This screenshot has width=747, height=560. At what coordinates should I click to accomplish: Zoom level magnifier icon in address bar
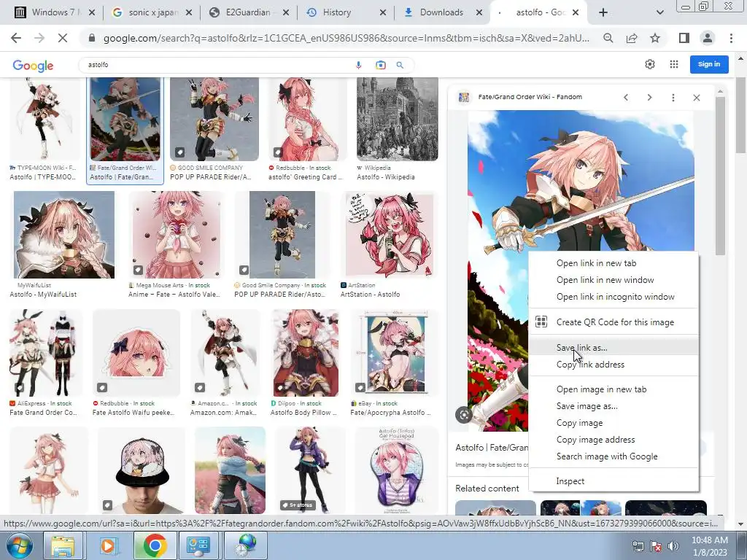[x=608, y=38]
